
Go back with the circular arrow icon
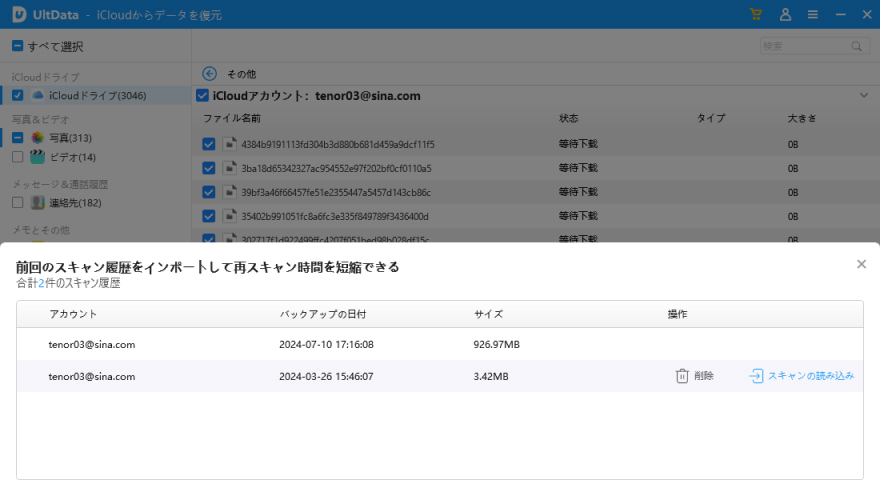[209, 74]
